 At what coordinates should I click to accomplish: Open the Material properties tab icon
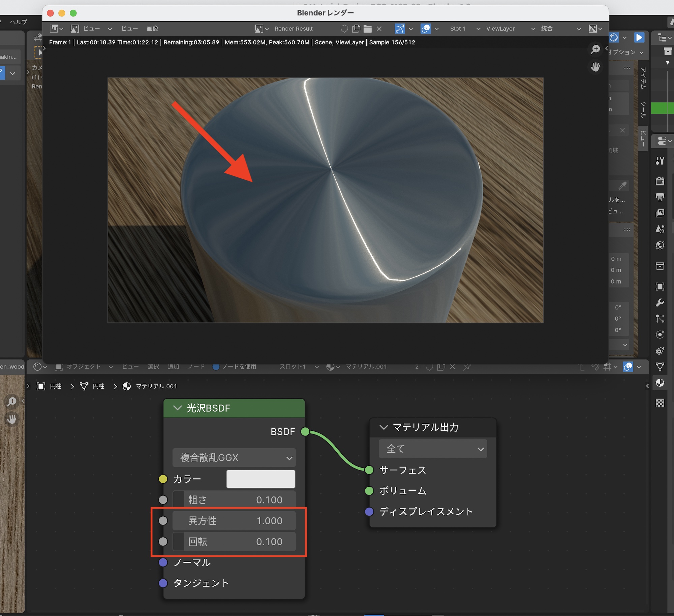(660, 383)
